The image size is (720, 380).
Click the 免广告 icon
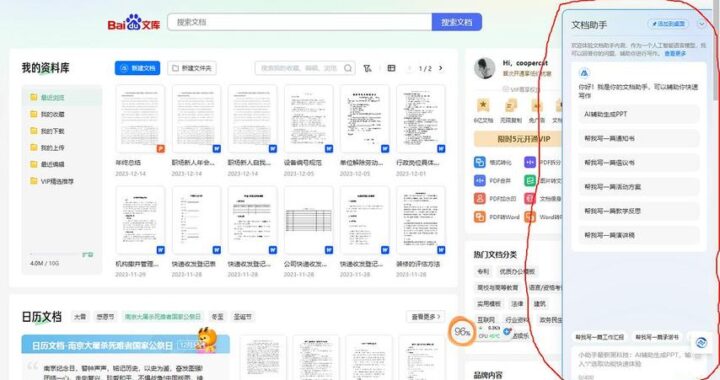536,106
